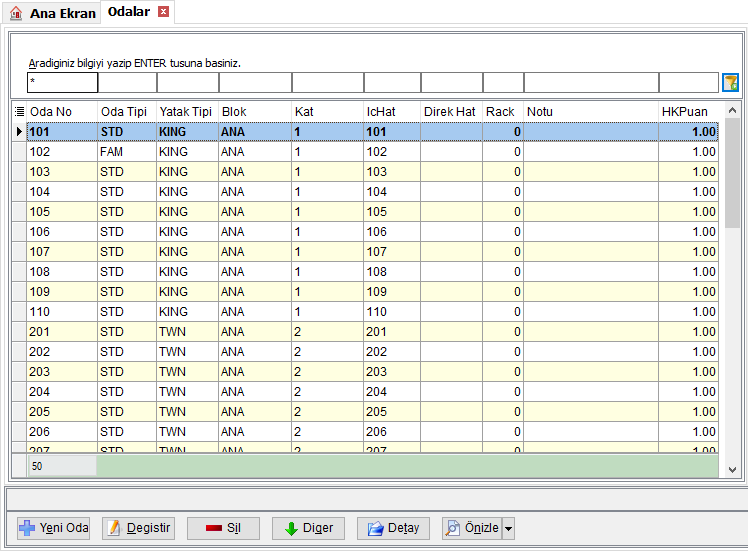Click the Önizle button
This screenshot has height=551, width=748.
click(x=472, y=528)
